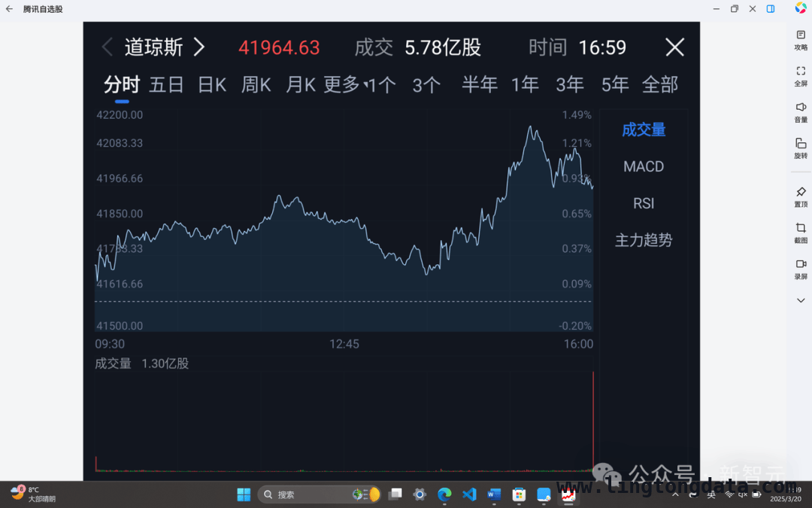Select the 半年 time range

click(480, 84)
